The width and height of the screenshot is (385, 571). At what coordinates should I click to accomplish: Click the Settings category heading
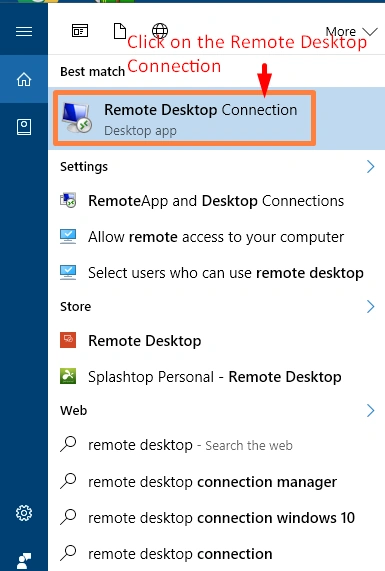point(84,167)
